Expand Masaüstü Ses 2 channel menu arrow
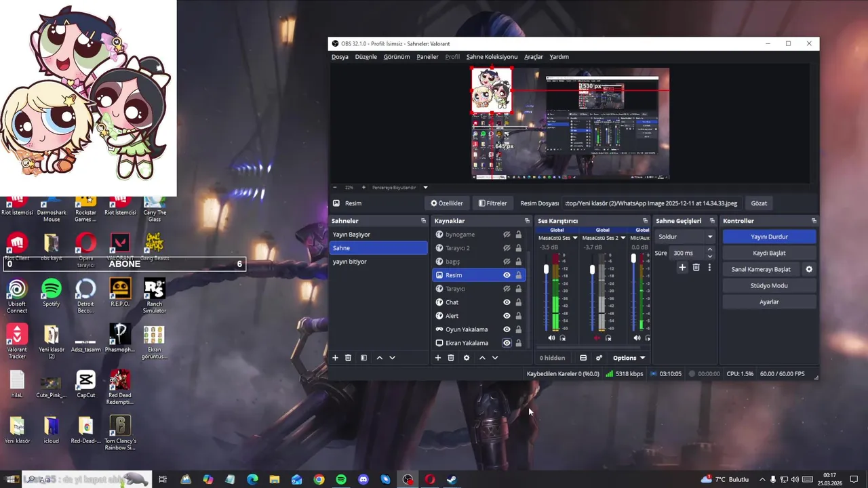This screenshot has width=868, height=488. (623, 238)
